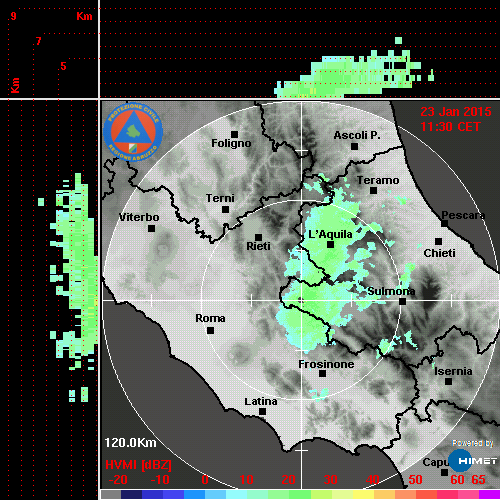Click the Roma city square marker
The height and width of the screenshot is (500, 500).
point(210,331)
